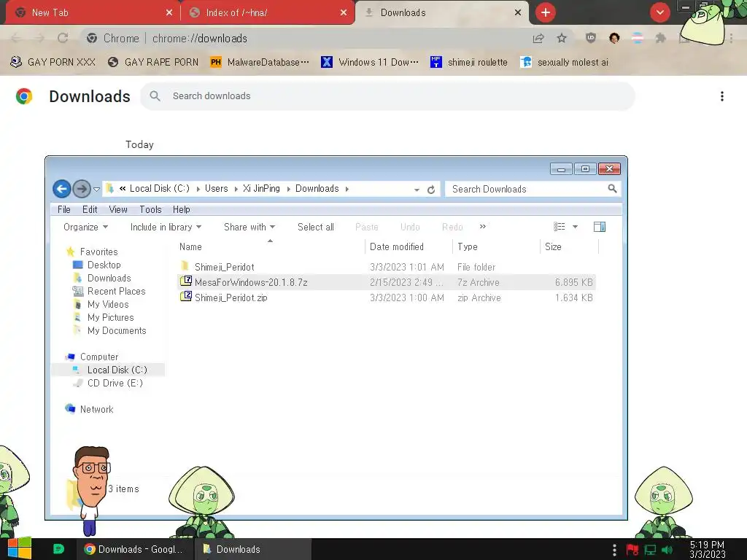Open the Windows 11 Dow… bookmark
This screenshot has height=560, width=747.
tap(370, 62)
